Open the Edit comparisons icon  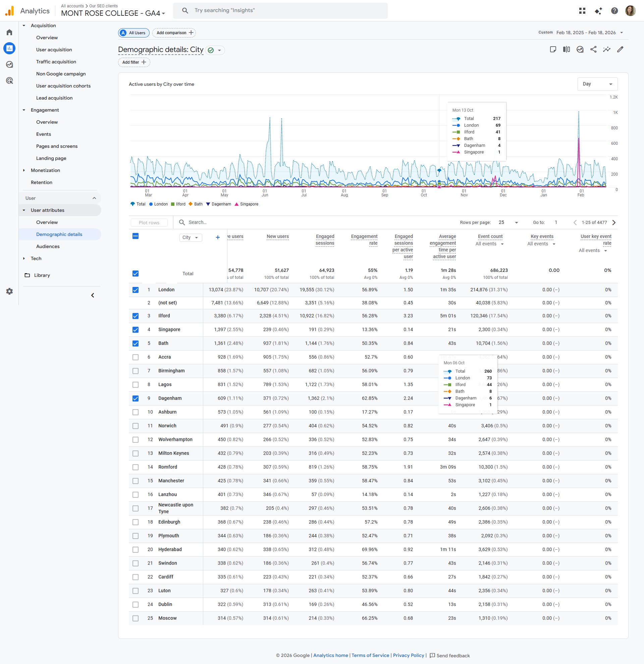coord(567,50)
